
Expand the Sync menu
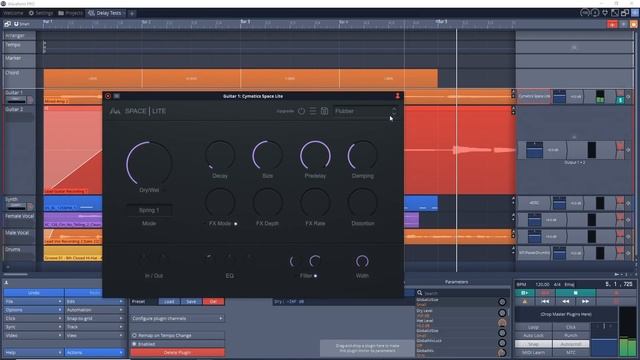click(x=33, y=327)
